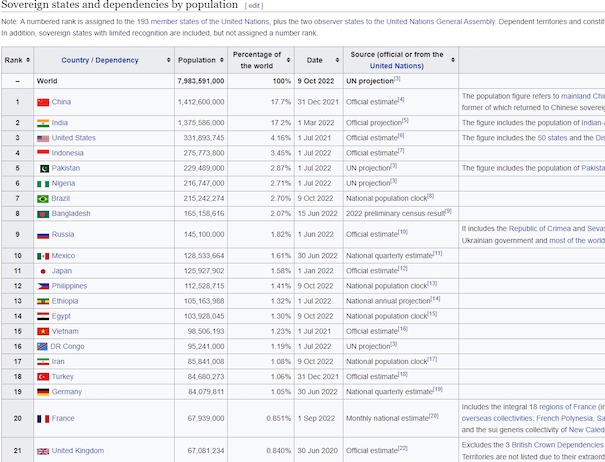Select '2022 preliminary census result' source text
Viewport: 605px width, 462px height.
click(395, 213)
